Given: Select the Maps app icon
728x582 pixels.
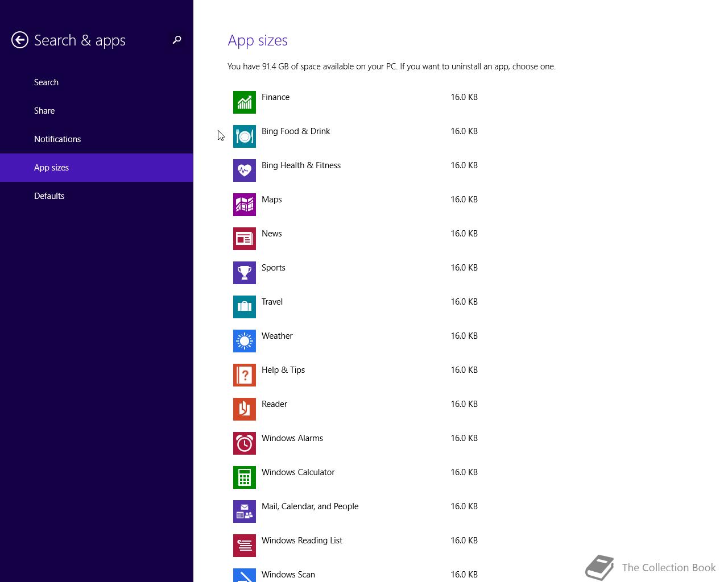Looking at the screenshot, I should tap(245, 205).
